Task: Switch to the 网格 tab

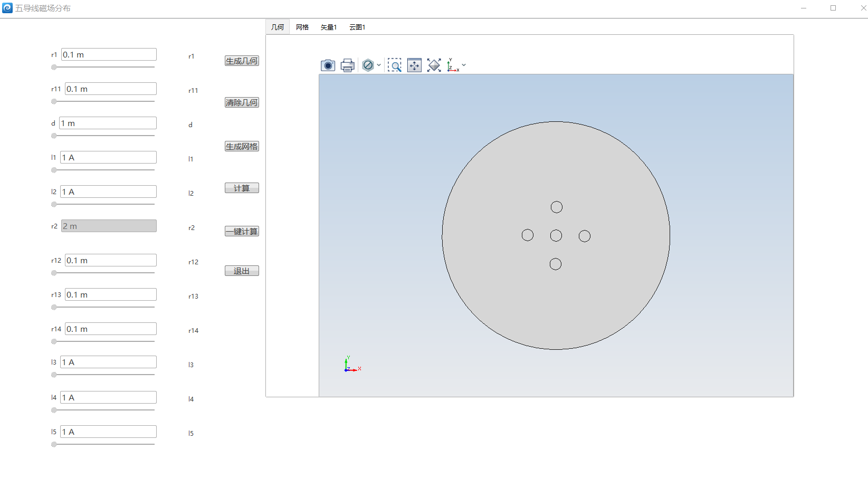Action: click(302, 27)
